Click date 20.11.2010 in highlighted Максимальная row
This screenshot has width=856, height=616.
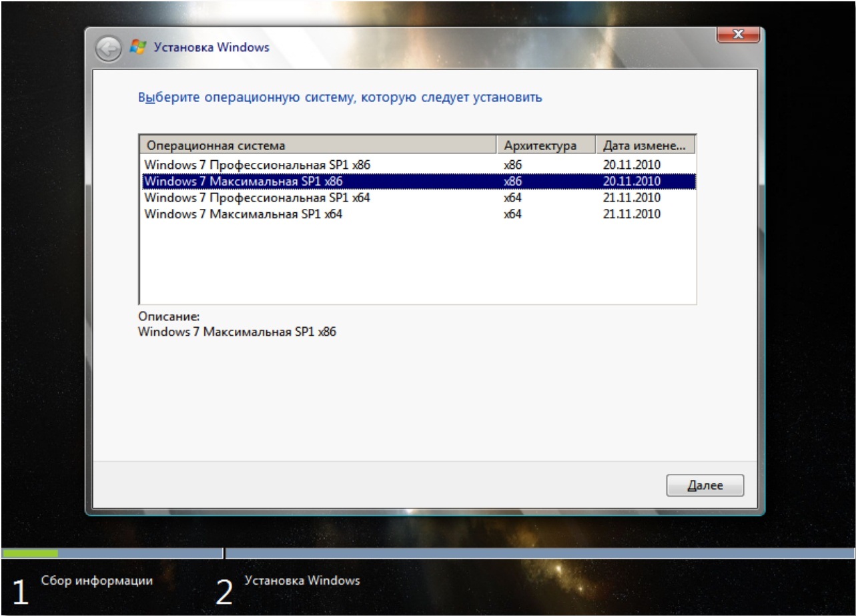tap(631, 181)
